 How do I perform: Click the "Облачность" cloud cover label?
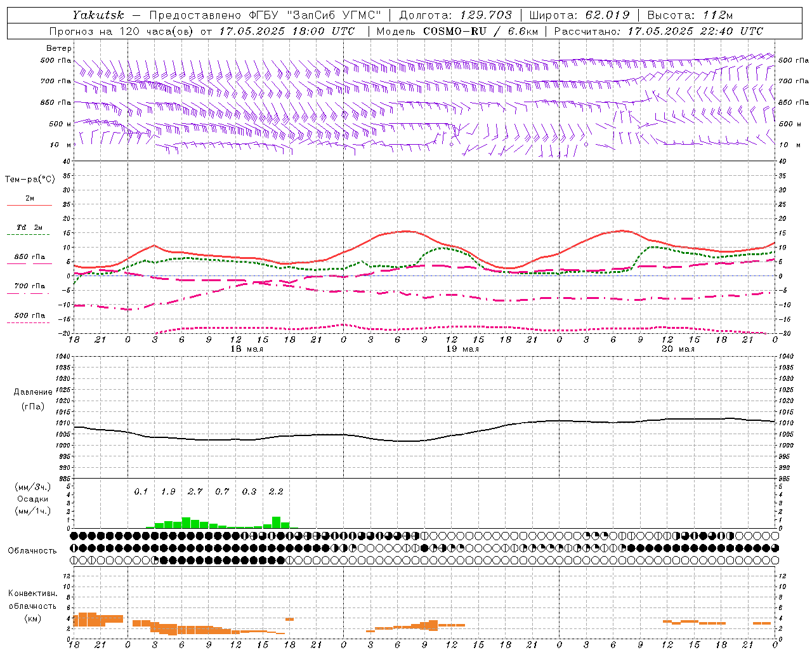click(32, 550)
